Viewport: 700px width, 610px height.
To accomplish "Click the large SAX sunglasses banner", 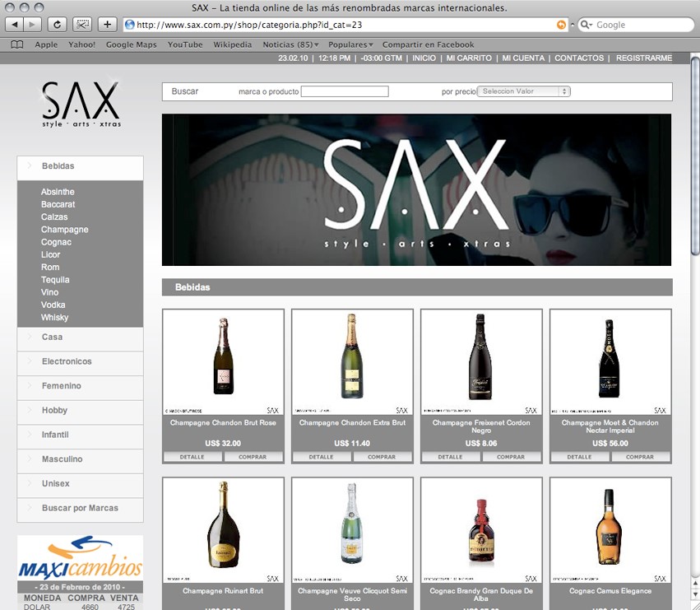I will click(416, 190).
